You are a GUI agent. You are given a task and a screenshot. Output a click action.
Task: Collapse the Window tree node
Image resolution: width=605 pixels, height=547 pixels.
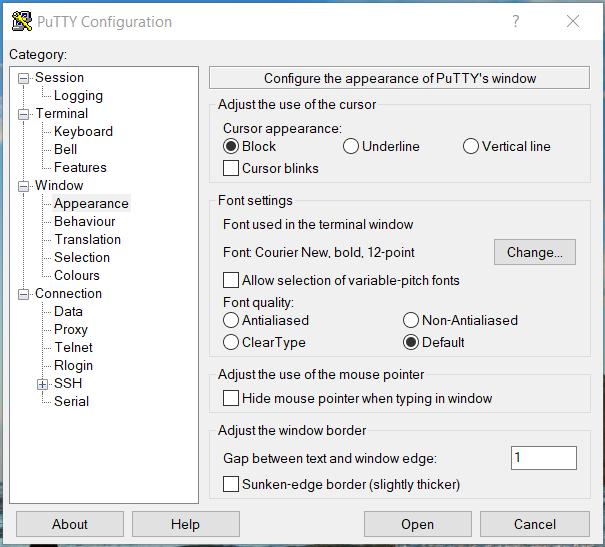(x=24, y=186)
